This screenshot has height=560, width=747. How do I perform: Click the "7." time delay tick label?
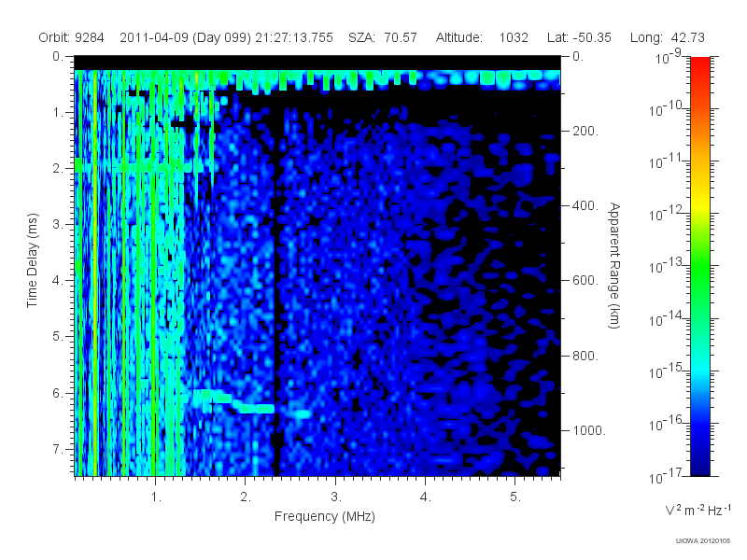[58, 449]
